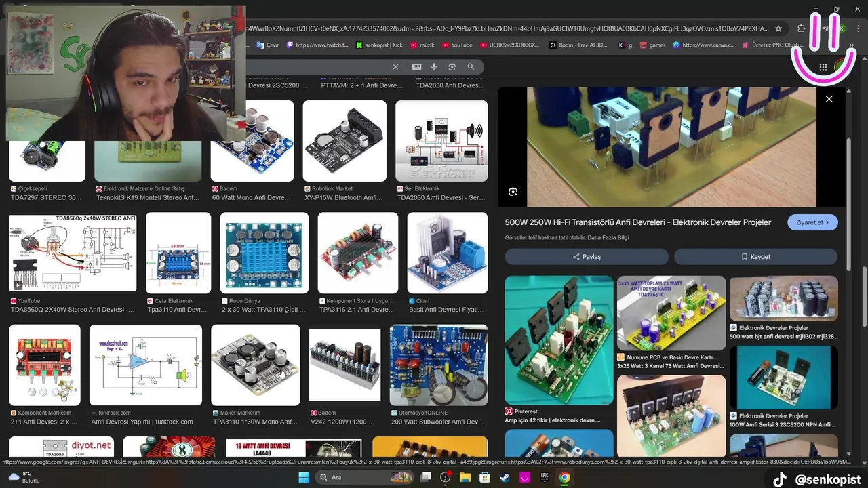Open OBS Studio from the taskbar
The width and height of the screenshot is (868, 488).
click(x=446, y=477)
